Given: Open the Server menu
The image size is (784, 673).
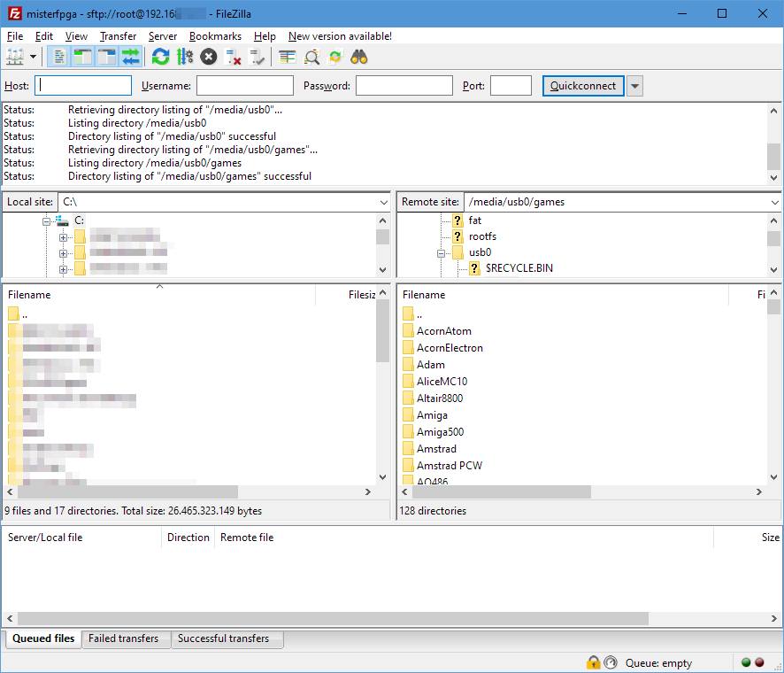Looking at the screenshot, I should 163,36.
